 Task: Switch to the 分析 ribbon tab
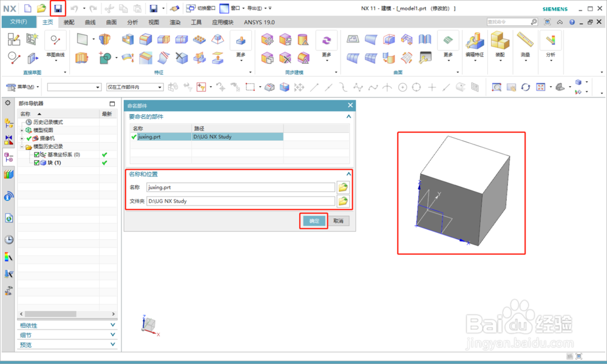(132, 22)
